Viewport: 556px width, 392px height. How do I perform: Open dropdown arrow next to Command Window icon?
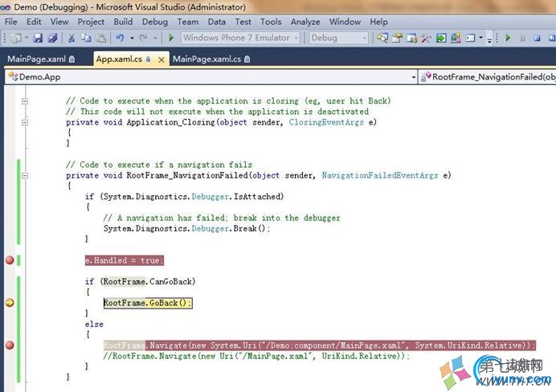click(x=480, y=38)
